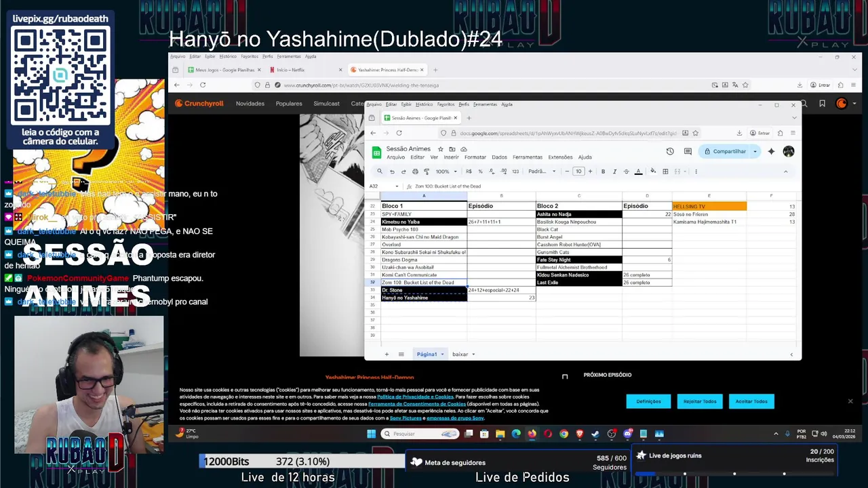
Task: Click the sheet side panel chevron
Action: 791,354
